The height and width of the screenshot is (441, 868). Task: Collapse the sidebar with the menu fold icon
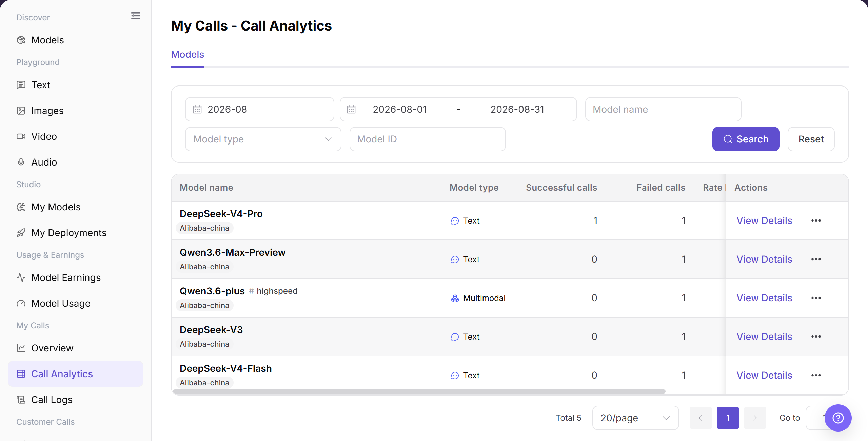[x=136, y=16]
